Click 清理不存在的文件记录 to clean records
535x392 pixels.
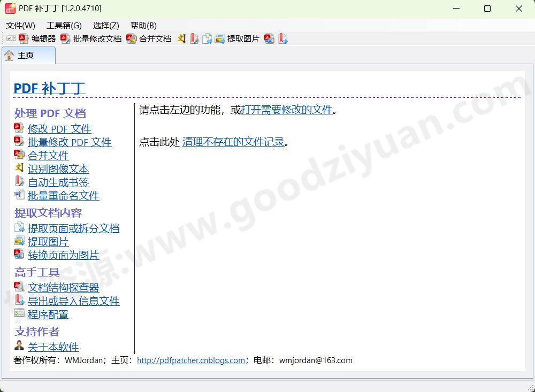click(234, 142)
